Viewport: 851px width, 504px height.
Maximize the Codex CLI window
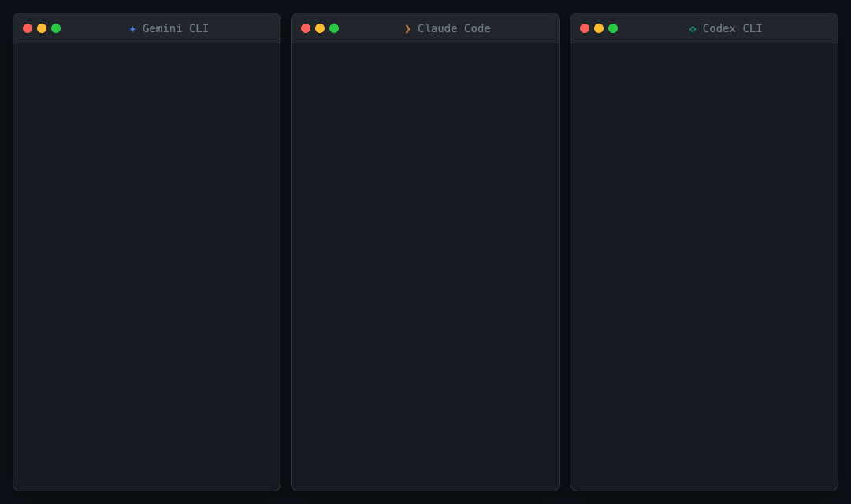(x=613, y=28)
